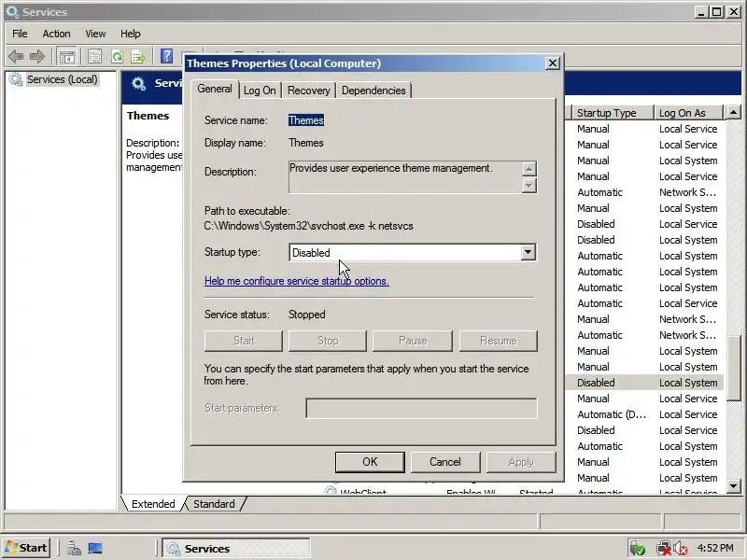Click the Back arrow in the Services toolbar
Image resolution: width=747 pixels, height=560 pixels.
[x=16, y=57]
